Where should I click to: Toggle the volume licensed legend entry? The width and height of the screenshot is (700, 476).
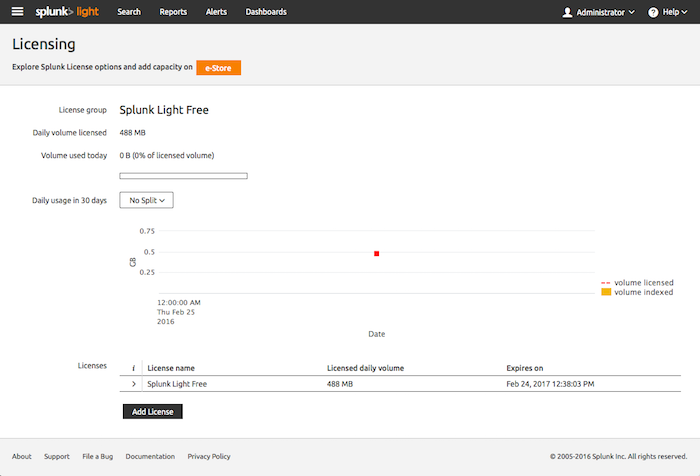click(638, 283)
